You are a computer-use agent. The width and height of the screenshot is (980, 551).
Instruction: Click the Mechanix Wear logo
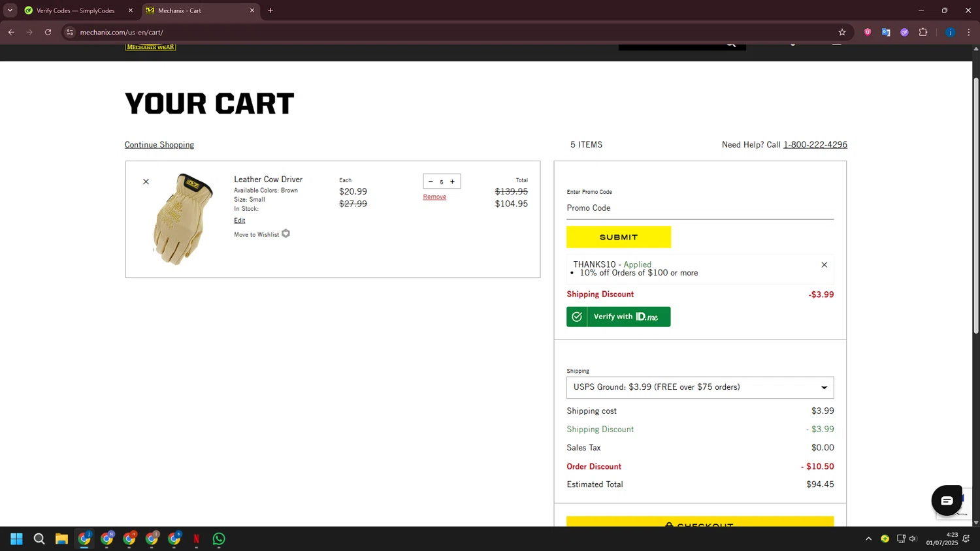coord(151,47)
